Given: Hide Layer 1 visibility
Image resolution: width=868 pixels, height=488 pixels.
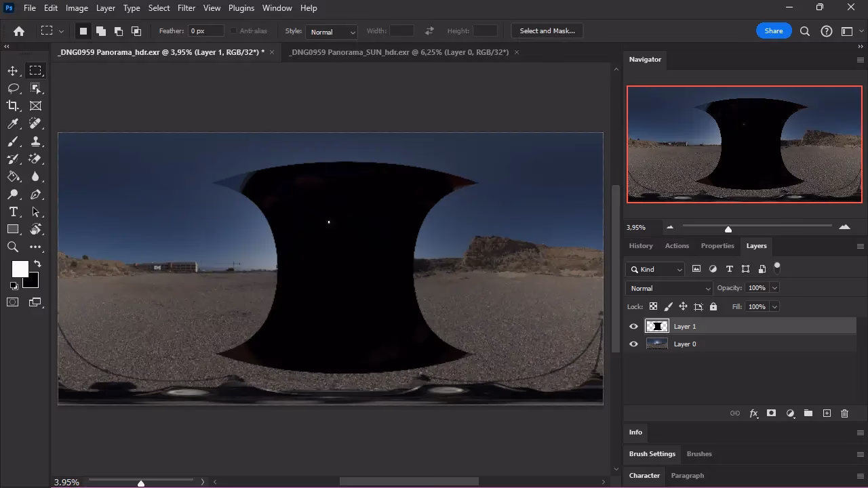Looking at the screenshot, I should point(633,326).
